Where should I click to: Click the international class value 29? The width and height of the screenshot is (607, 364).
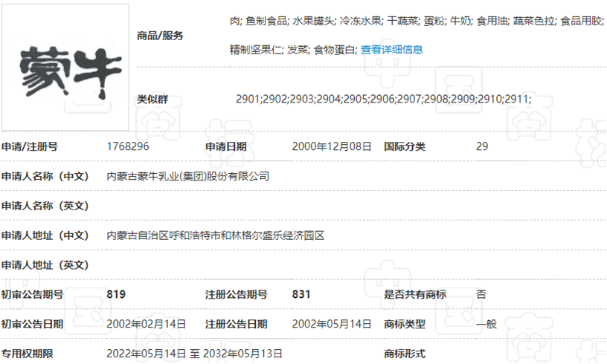(481, 146)
